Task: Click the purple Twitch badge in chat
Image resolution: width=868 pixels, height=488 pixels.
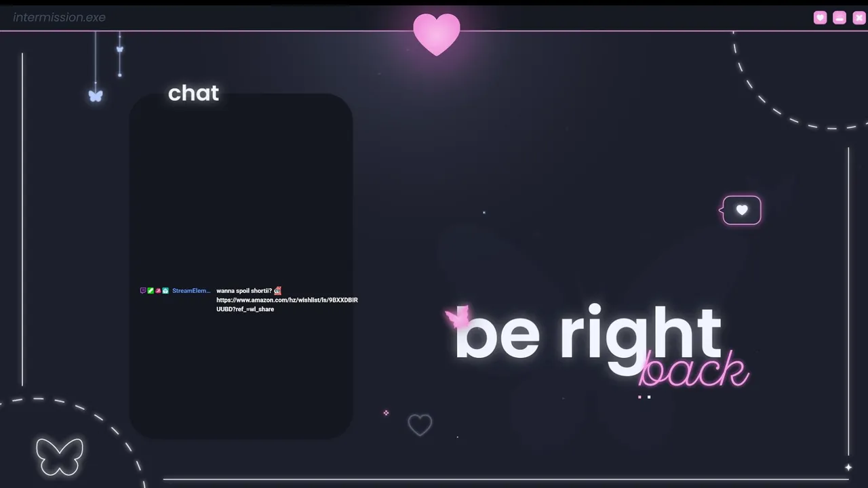Action: 142,291
